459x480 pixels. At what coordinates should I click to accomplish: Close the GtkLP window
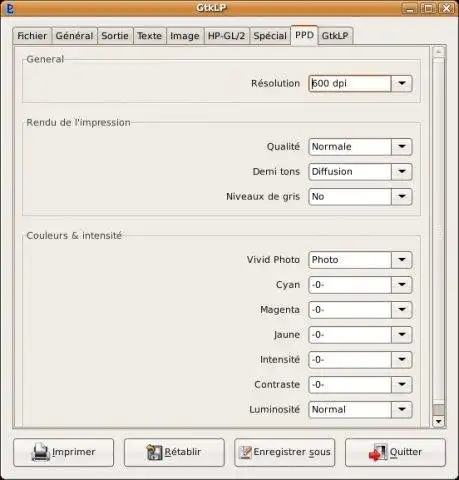(447, 9)
